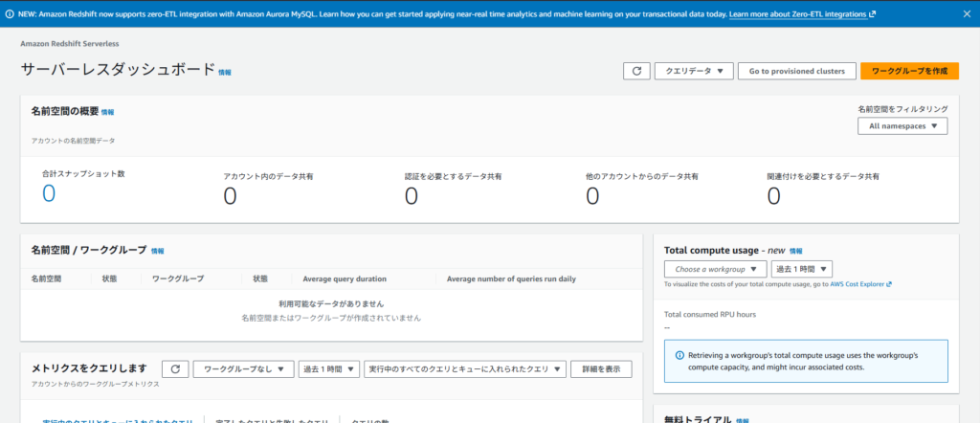The height and width of the screenshot is (423, 980).
Task: Click ワークグループを作成 button
Action: click(x=909, y=71)
